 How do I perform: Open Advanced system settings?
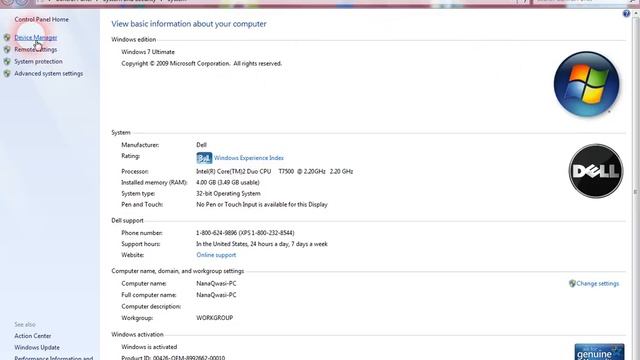click(49, 73)
